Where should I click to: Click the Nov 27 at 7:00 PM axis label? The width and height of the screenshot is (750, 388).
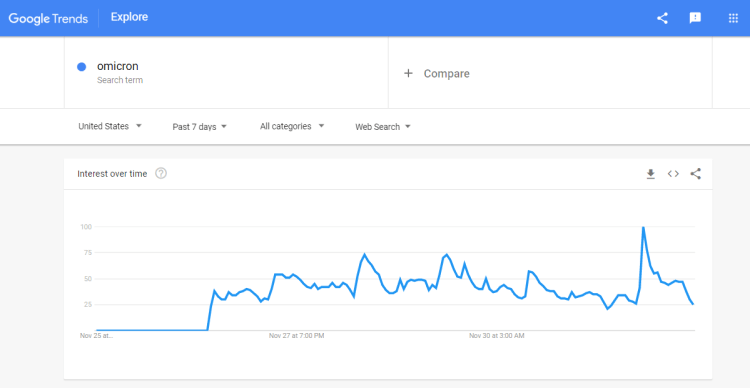pos(297,336)
